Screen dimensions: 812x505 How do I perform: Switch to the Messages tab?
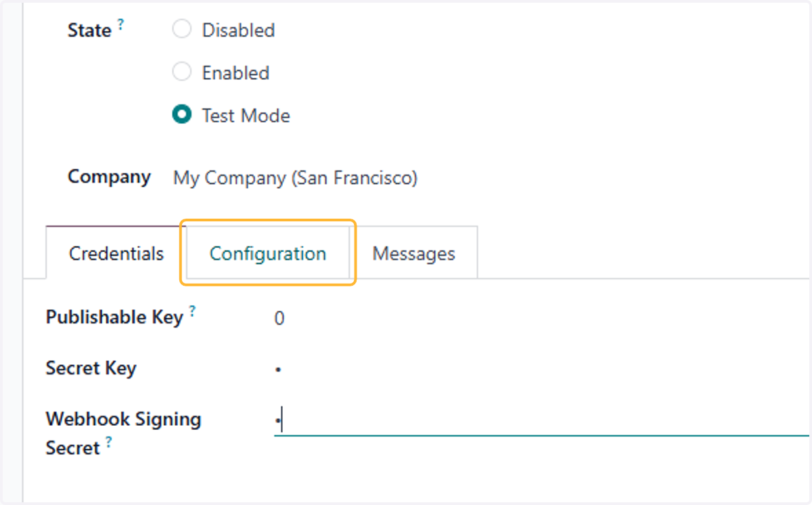(413, 253)
